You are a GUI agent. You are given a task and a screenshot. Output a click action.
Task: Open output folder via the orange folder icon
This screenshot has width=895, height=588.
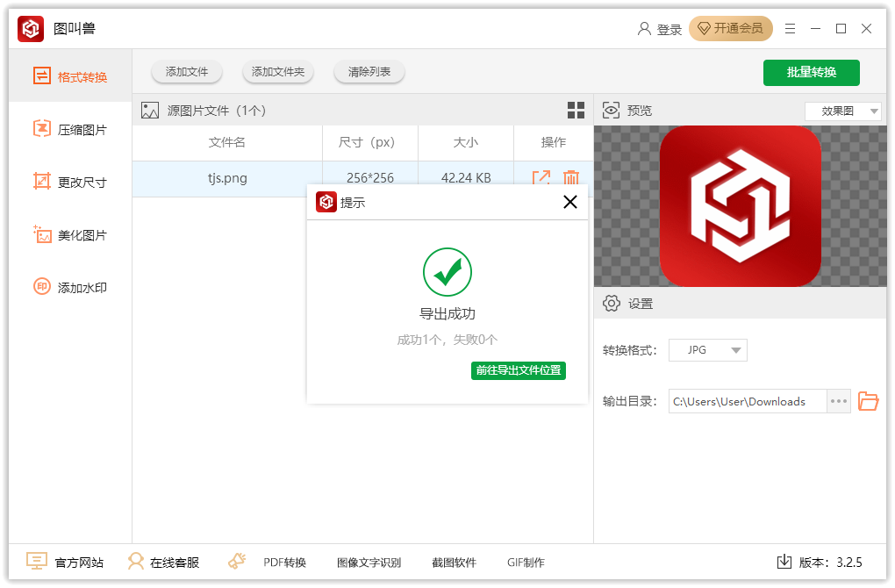tap(869, 401)
